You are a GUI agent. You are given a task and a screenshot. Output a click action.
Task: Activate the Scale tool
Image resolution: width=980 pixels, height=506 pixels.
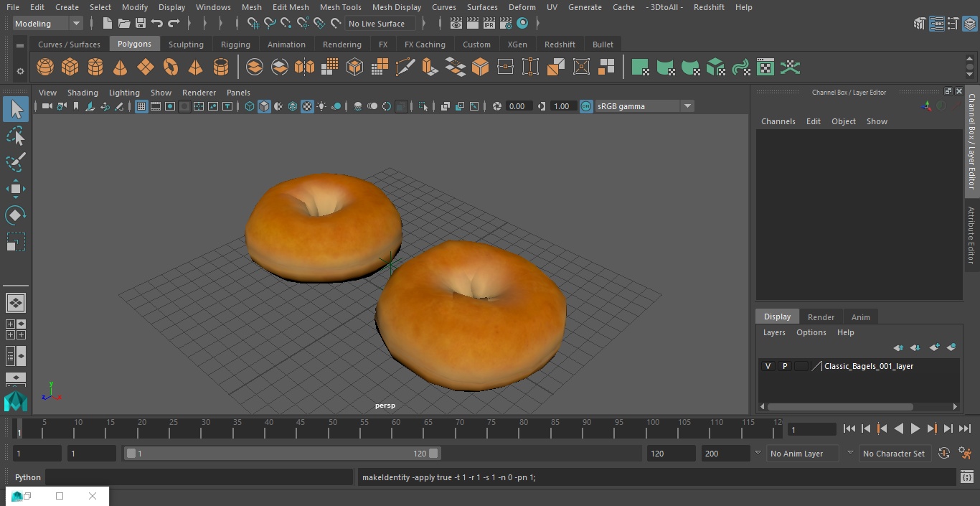16,242
